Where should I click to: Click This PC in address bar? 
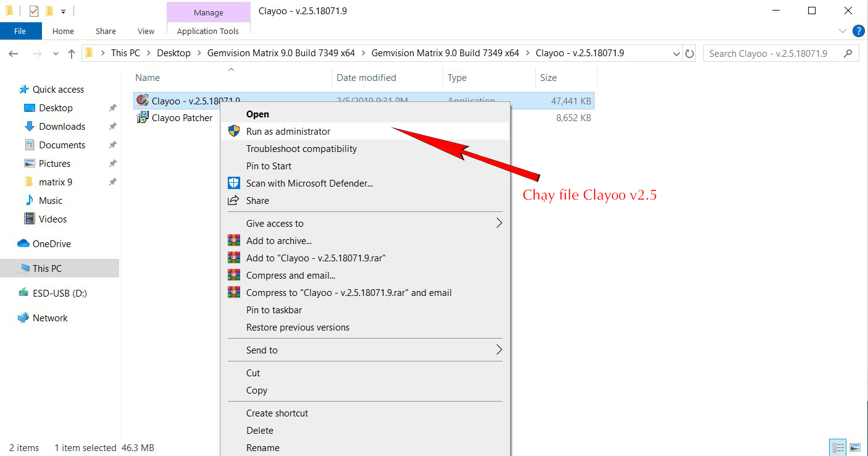(125, 53)
